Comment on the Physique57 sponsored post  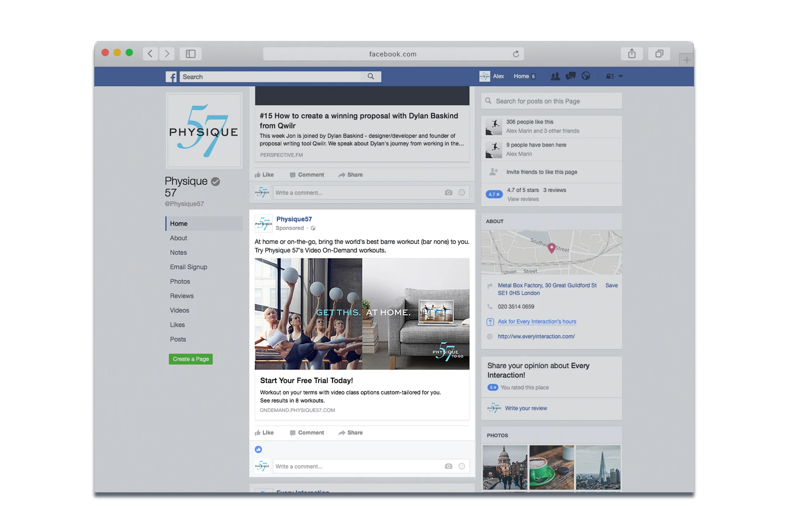(307, 432)
